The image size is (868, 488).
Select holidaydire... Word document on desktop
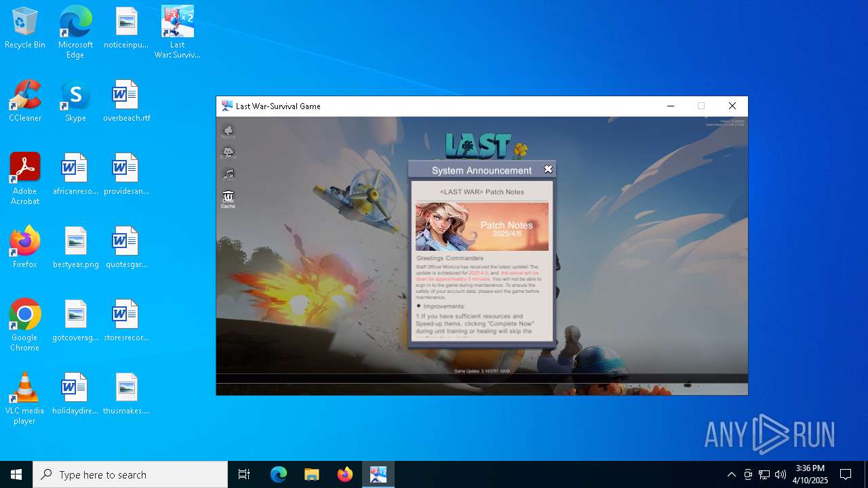[x=75, y=394]
